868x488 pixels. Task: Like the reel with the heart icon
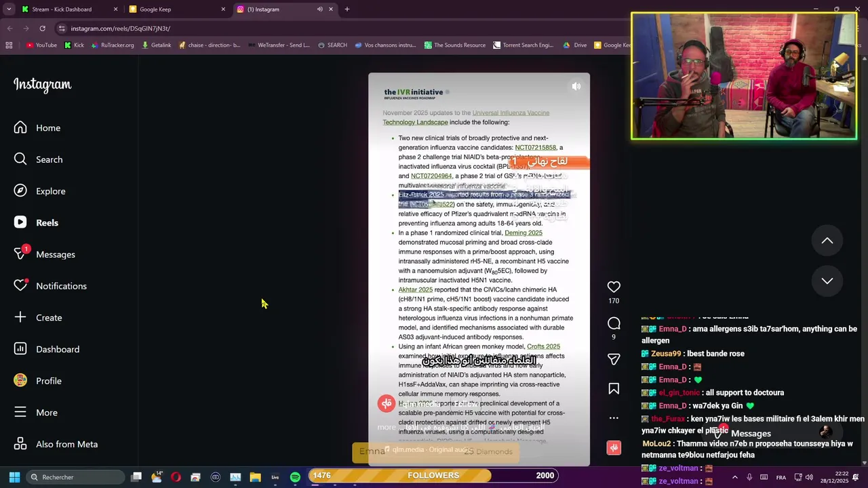(614, 287)
